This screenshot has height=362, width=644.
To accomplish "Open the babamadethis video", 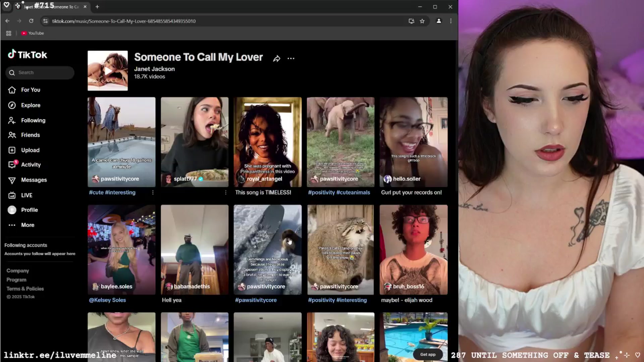I will tap(195, 250).
